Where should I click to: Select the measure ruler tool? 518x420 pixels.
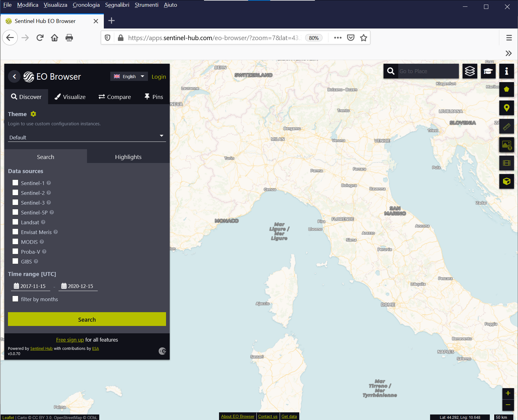507,126
